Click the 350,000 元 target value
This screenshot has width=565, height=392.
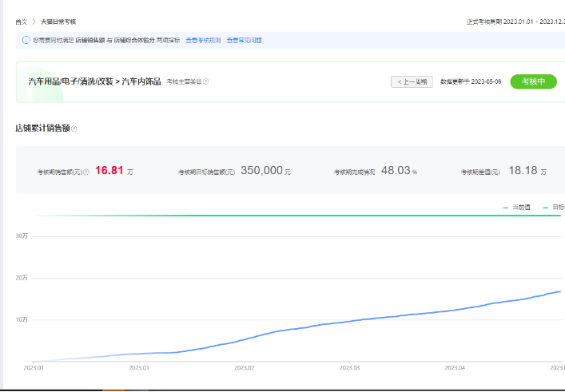click(265, 171)
